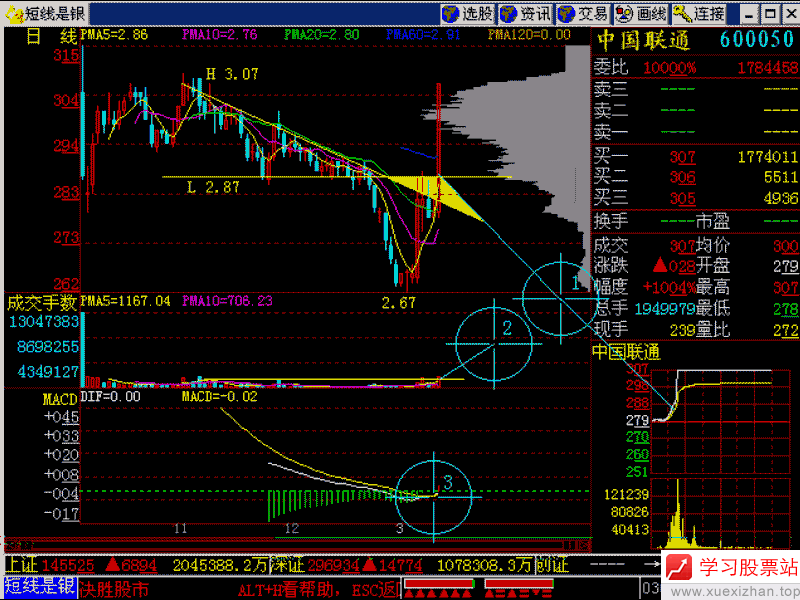Click the 决胜股市 status bar text
This screenshot has width=800, height=600.
click(x=114, y=589)
